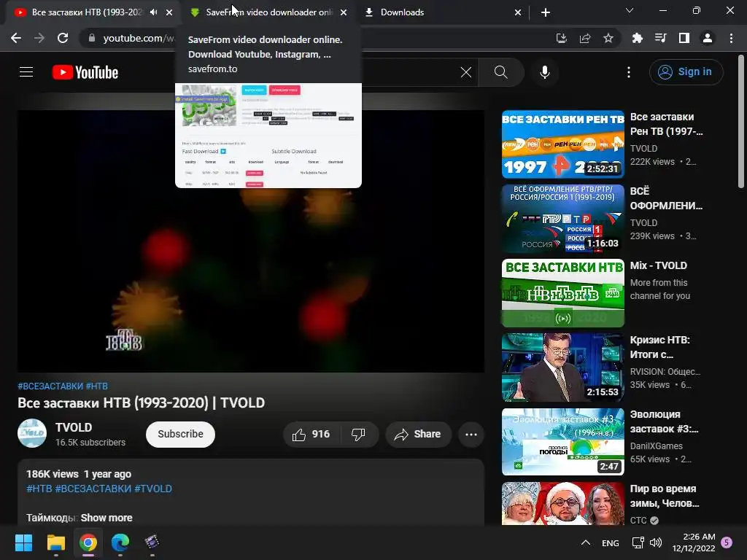This screenshot has height=560, width=747.
Task: Click the address bar URL
Action: click(138, 38)
